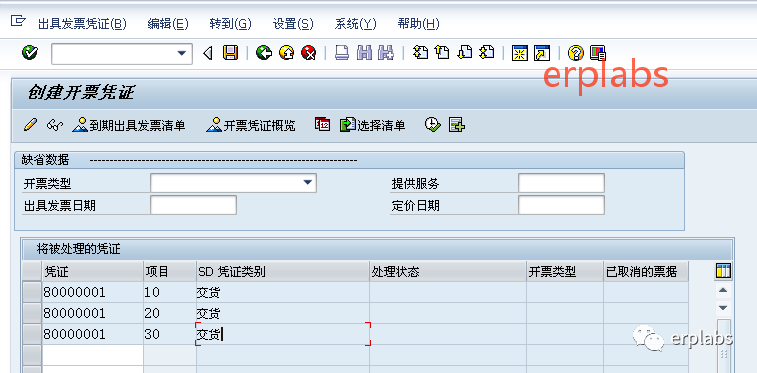Viewport: 757px width, 373px height.
Task: Click the 开票类型 table column header
Action: [565, 272]
